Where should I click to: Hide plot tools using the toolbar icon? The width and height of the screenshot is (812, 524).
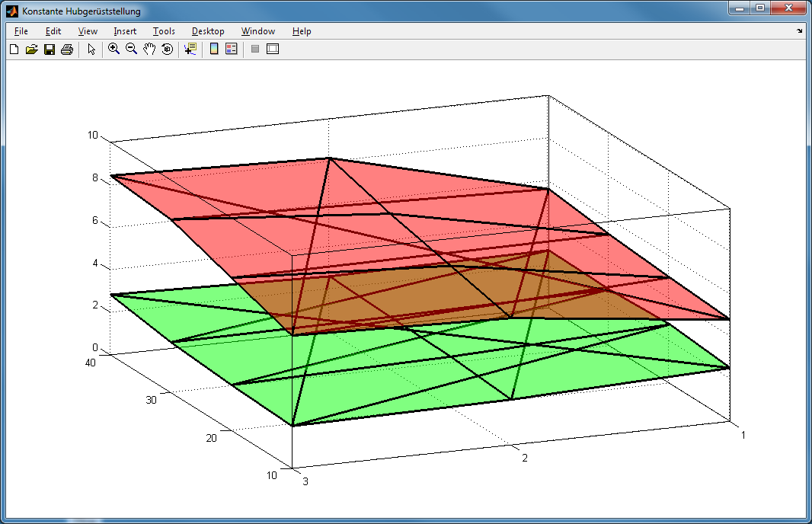click(x=255, y=50)
